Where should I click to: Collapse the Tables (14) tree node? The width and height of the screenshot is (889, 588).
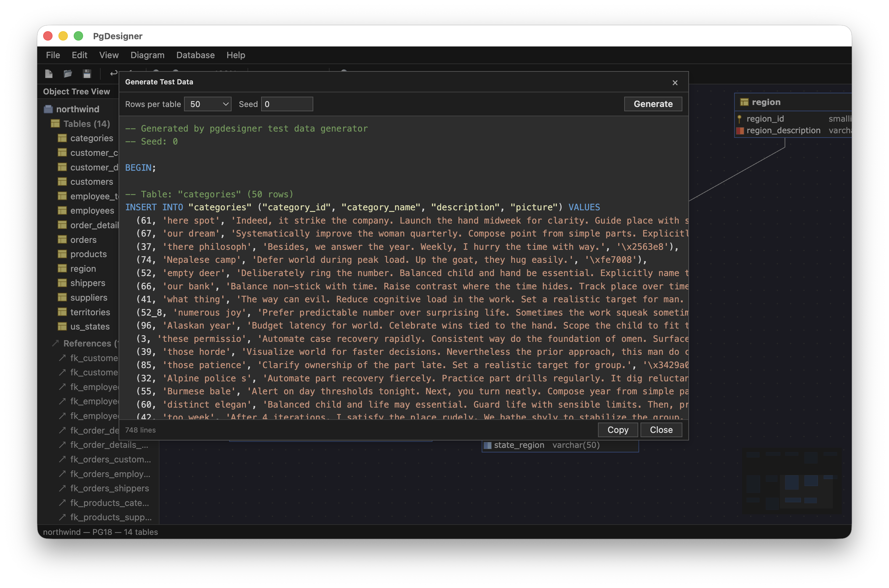(55, 123)
